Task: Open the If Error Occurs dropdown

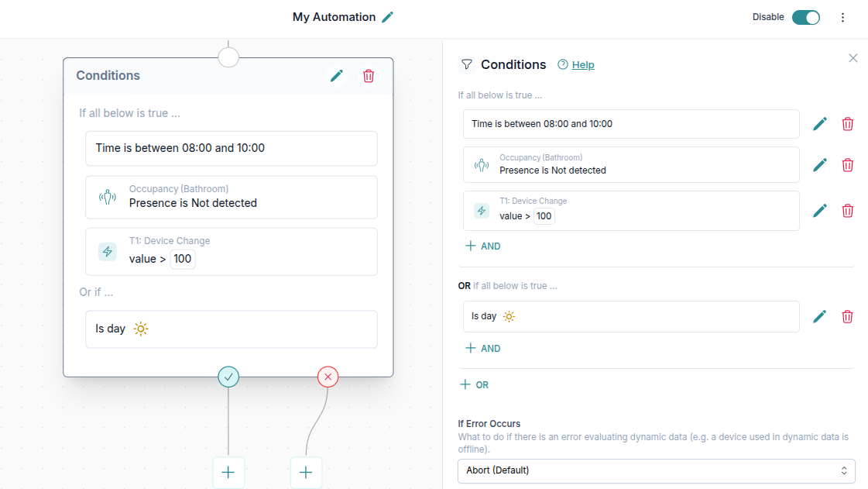Action: [x=656, y=470]
